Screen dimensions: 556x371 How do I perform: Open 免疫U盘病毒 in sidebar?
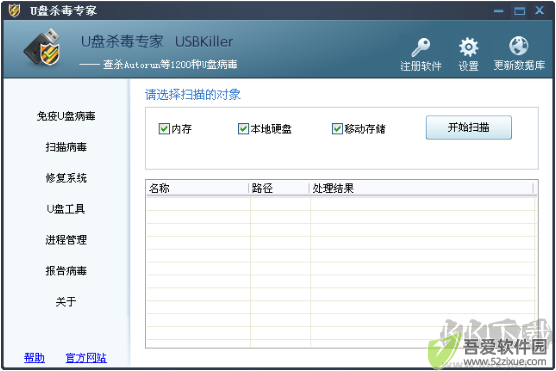(x=66, y=116)
